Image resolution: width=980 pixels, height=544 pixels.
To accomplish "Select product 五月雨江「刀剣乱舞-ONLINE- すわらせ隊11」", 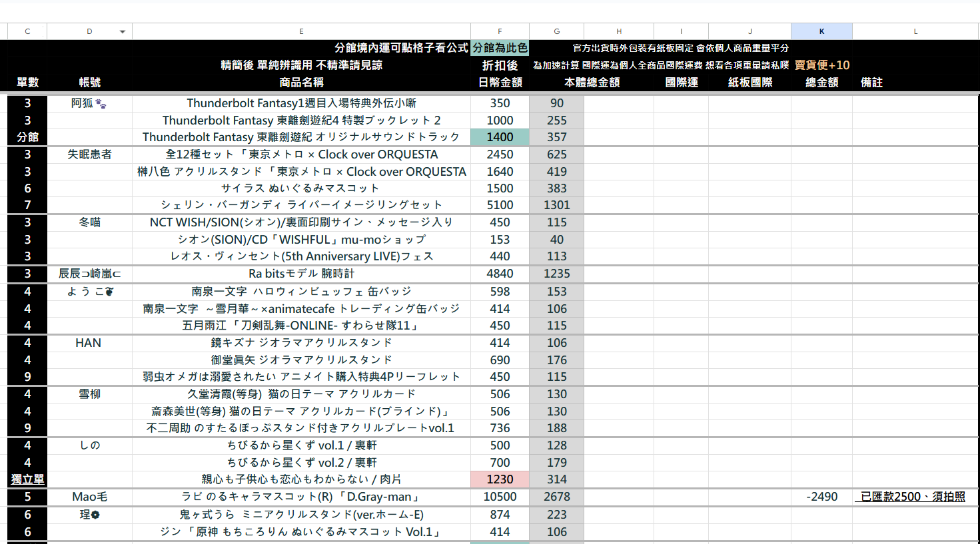I will pos(301,326).
